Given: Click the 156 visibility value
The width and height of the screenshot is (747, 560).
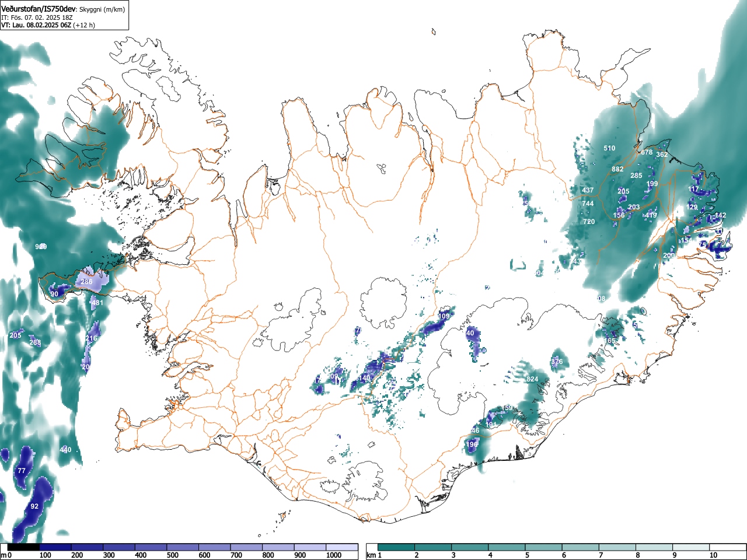Looking at the screenshot, I should pos(619,215).
